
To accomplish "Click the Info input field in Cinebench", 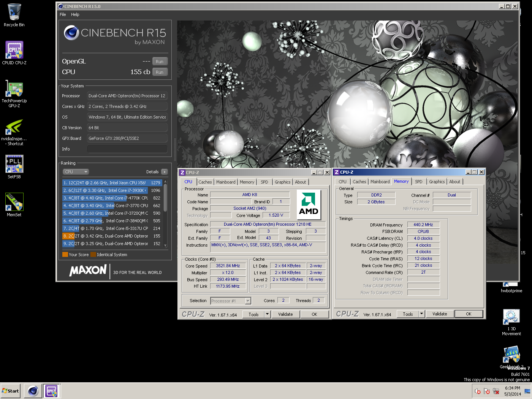I will [127, 149].
